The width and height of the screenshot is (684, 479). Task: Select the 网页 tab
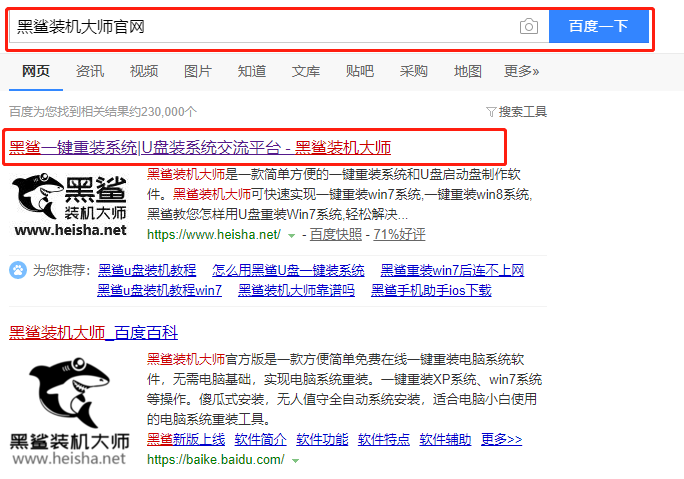coord(36,71)
